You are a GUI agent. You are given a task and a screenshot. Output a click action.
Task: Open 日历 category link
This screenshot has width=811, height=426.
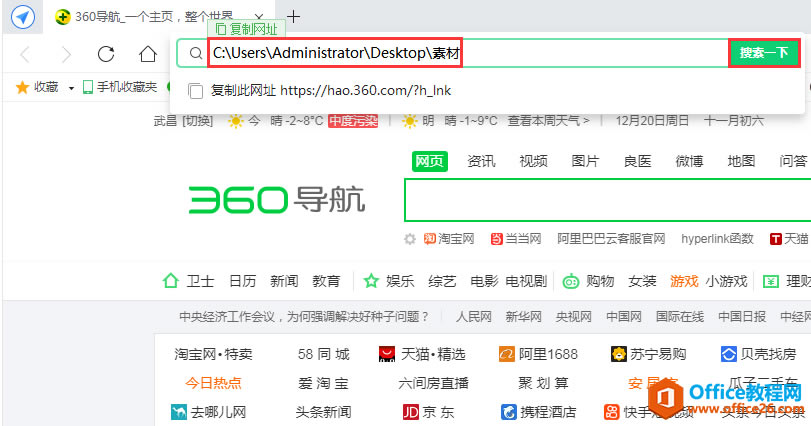coord(243,281)
